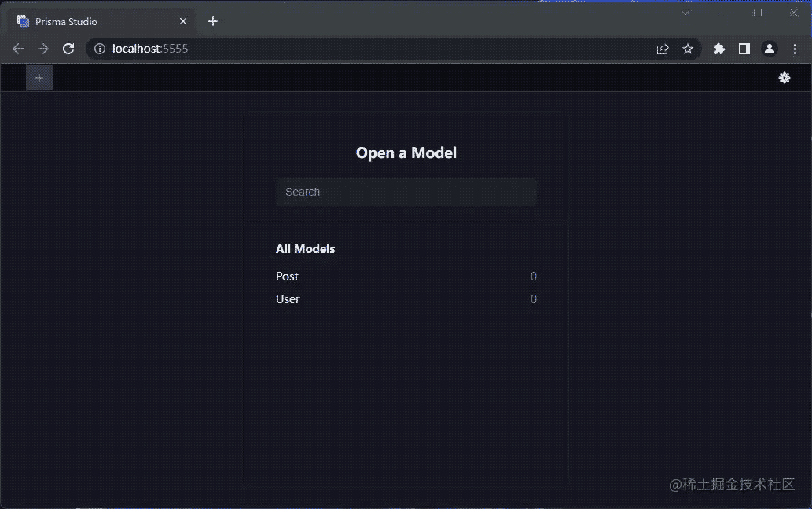
Task: Click the browser forward arrow
Action: pos(43,49)
